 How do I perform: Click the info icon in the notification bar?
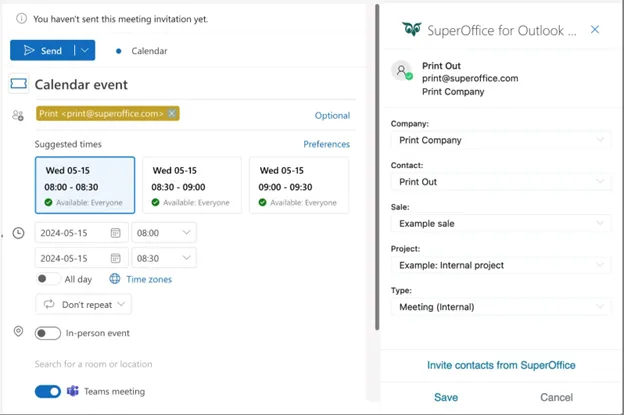pos(21,19)
